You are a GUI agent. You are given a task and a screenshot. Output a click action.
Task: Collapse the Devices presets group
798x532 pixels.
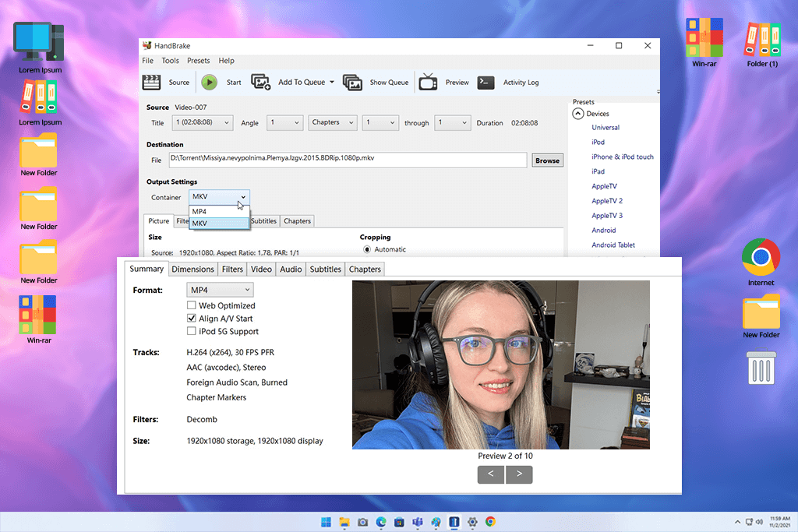[x=578, y=114]
